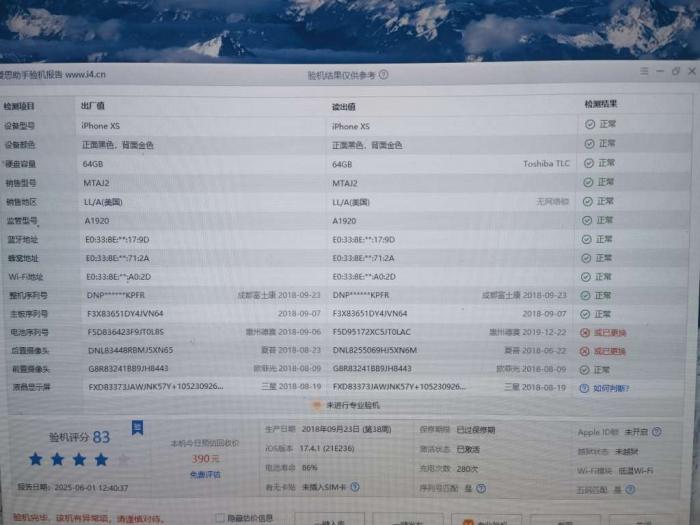Screen dimensions: 700x525
Task: Click read rear camera serial DNL8255069HJ5XN6M
Action: [x=375, y=350]
